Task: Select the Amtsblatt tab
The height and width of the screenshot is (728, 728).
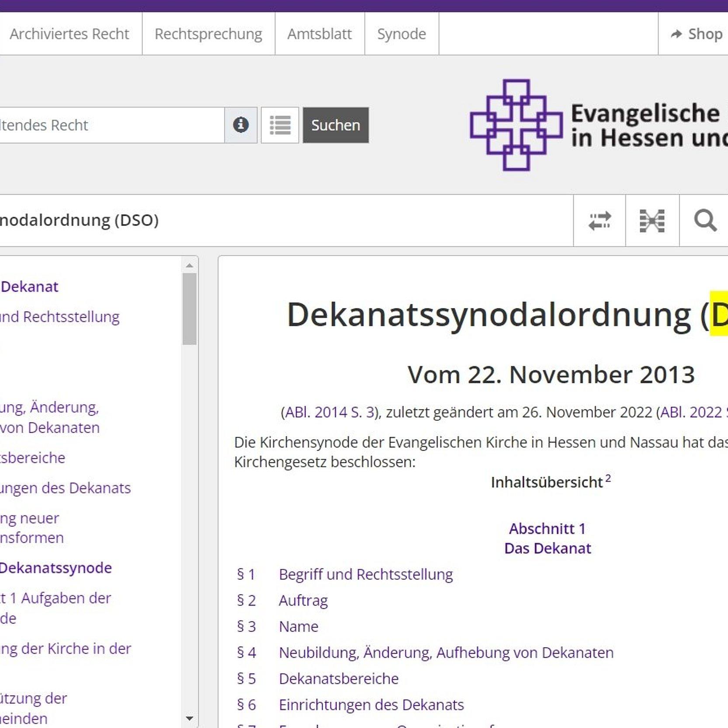Action: coord(319,34)
